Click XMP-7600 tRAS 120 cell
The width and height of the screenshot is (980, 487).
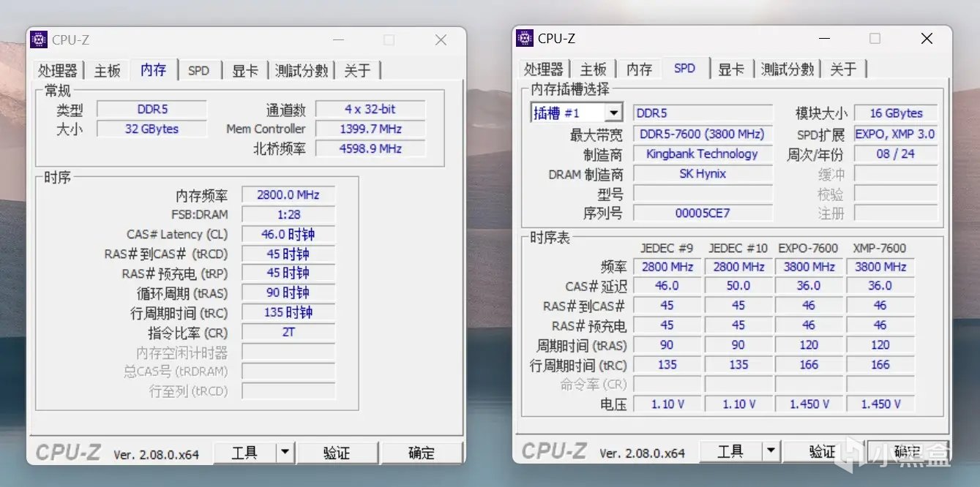[x=880, y=344]
